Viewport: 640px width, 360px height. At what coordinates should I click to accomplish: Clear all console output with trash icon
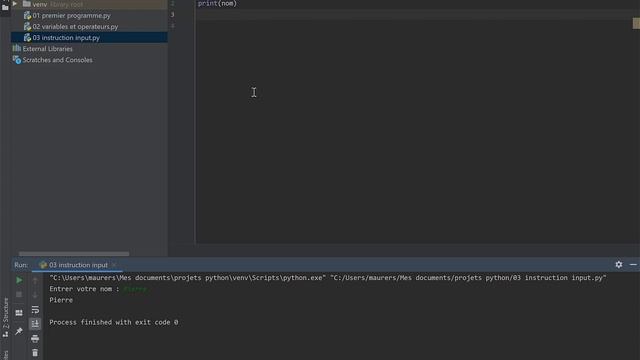pyautogui.click(x=35, y=353)
